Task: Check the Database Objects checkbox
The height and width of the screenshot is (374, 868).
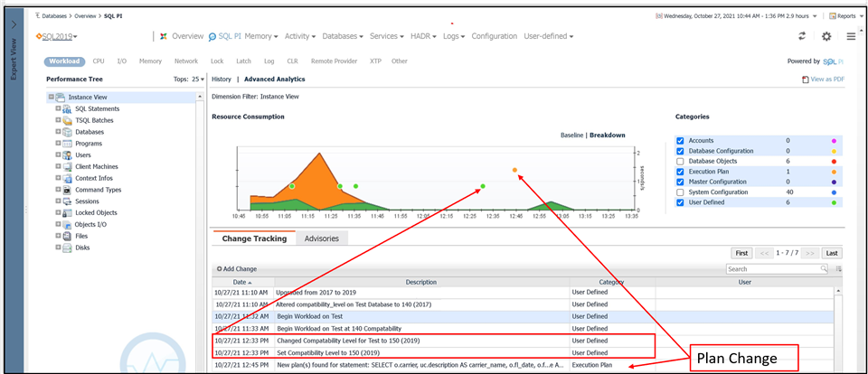Action: coord(680,161)
